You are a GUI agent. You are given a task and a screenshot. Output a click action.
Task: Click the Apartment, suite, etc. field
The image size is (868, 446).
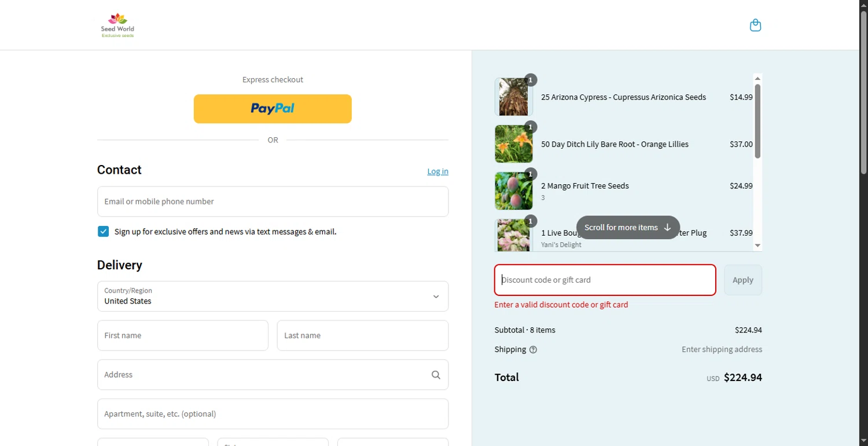tap(273, 414)
